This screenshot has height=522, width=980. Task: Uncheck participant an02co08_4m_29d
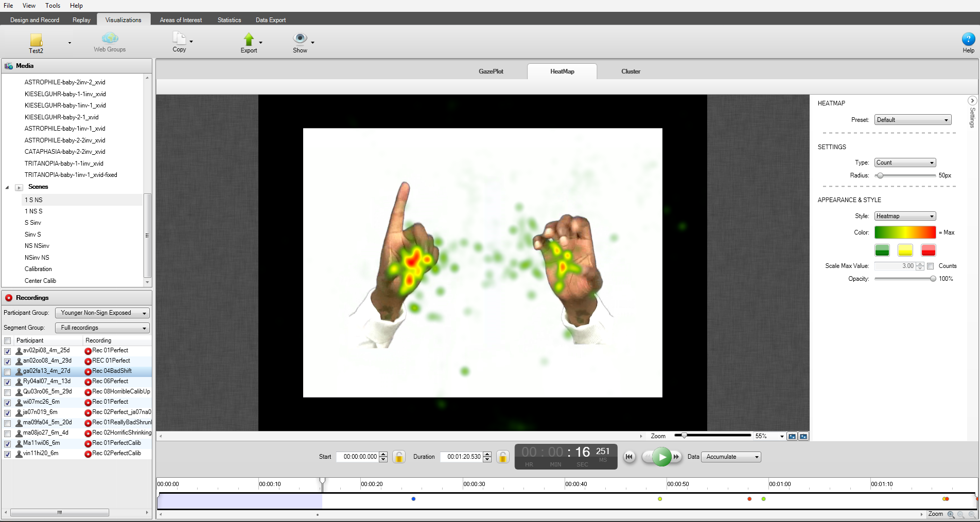[8, 362]
